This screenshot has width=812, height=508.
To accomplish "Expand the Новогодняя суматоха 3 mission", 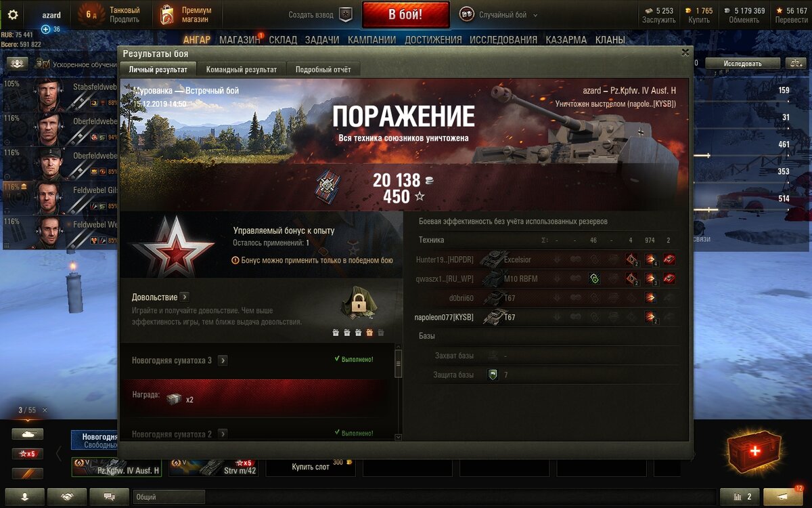I will pos(223,360).
